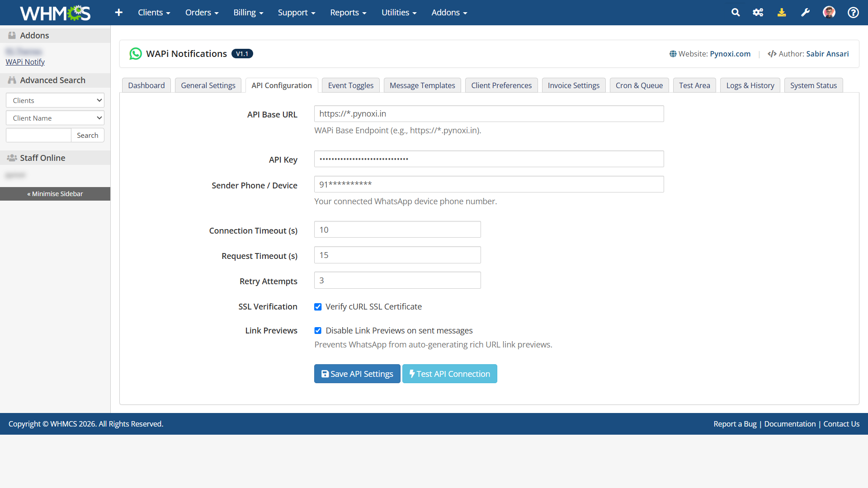868x488 pixels.
Task: Open the Invoice Settings tab
Action: pos(574,85)
